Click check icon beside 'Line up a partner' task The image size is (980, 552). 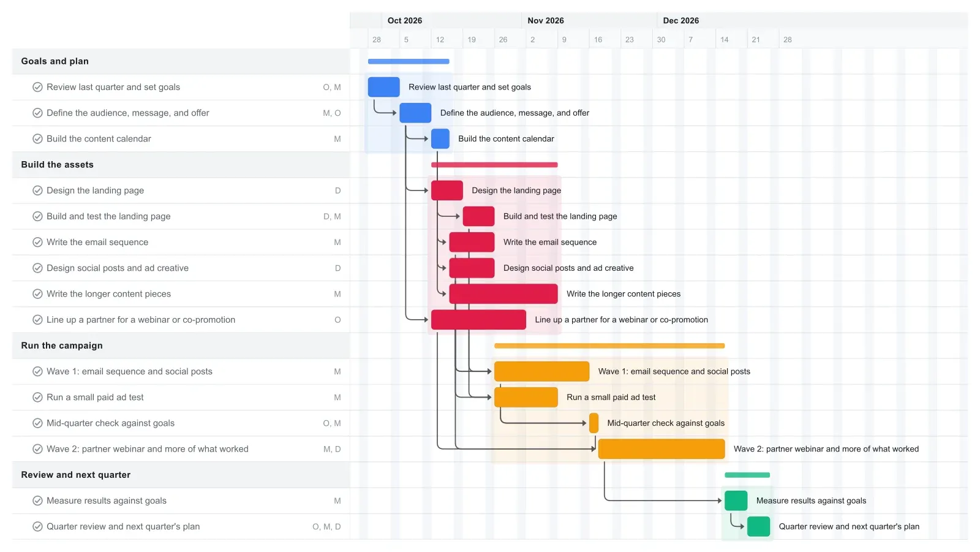click(x=37, y=320)
